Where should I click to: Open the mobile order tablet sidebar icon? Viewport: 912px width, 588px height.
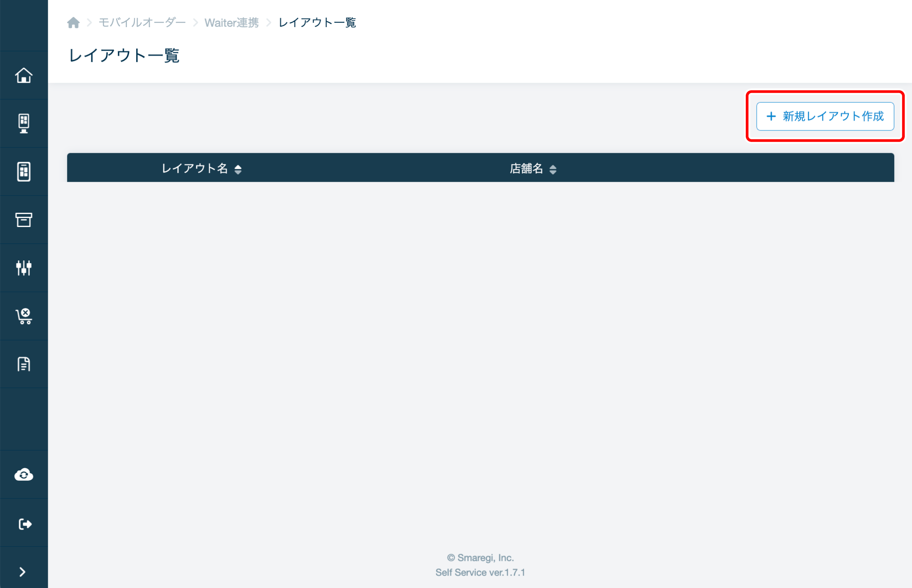(24, 171)
